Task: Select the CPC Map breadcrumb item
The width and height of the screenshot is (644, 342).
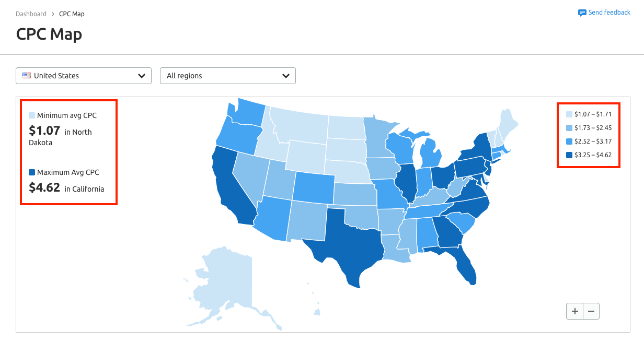Action: click(72, 14)
